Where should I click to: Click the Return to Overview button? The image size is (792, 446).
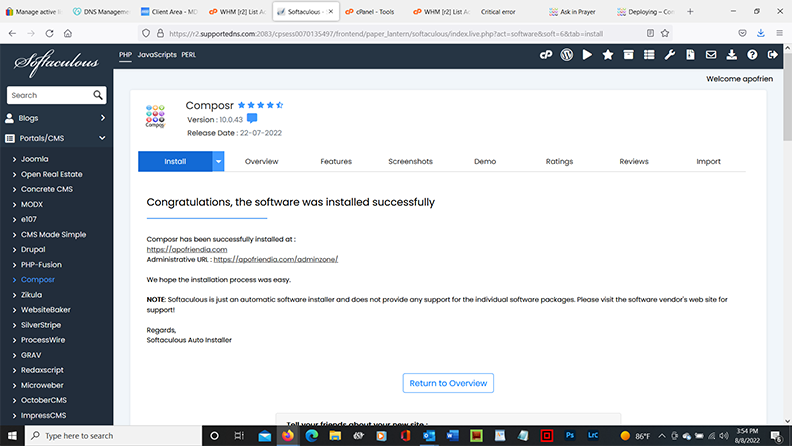pos(448,383)
